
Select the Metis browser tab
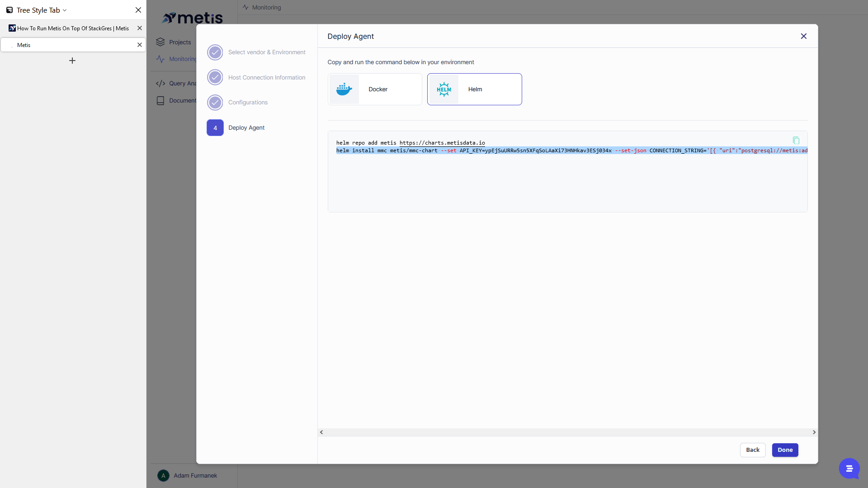[x=73, y=45]
